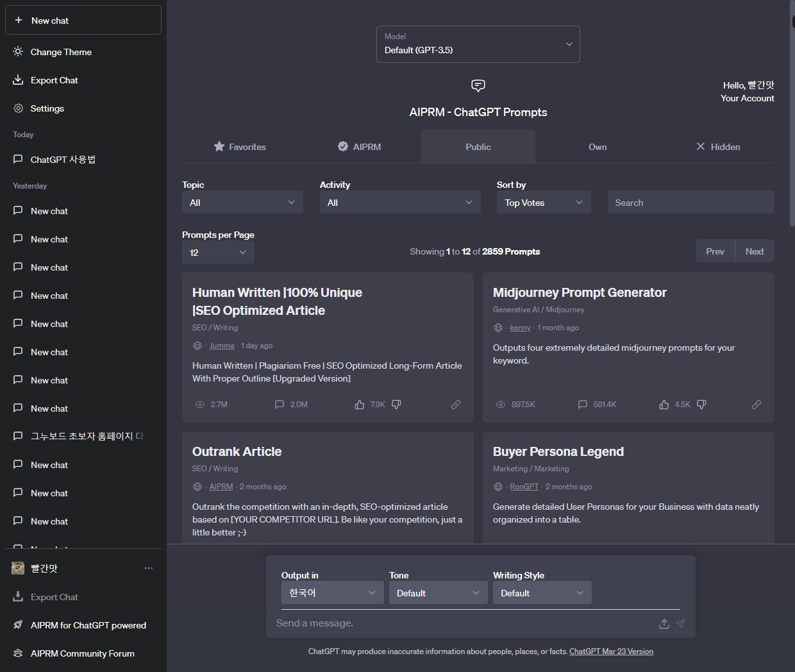The image size is (795, 672).
Task: Open the Midjourney Prompt Generator prompt
Action: (580, 292)
